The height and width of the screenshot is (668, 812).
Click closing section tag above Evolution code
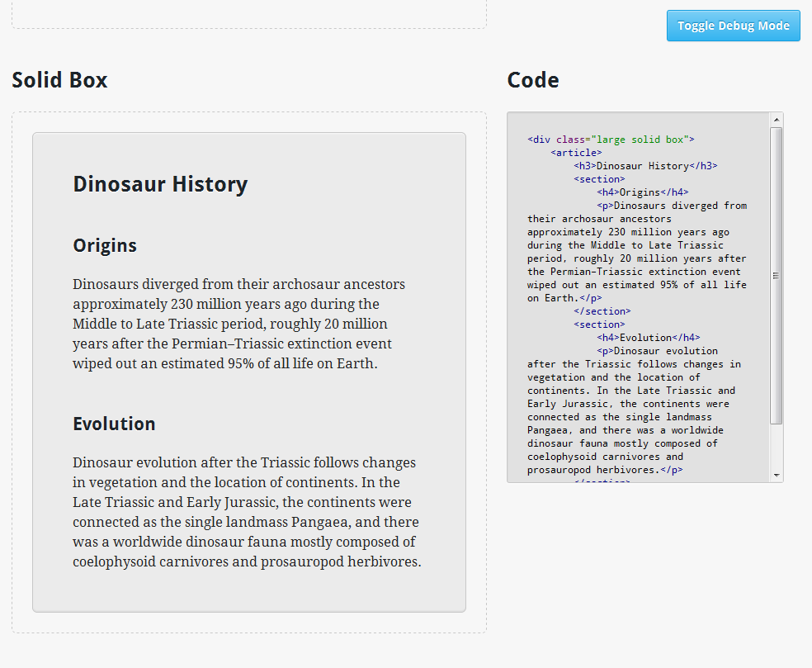click(602, 311)
